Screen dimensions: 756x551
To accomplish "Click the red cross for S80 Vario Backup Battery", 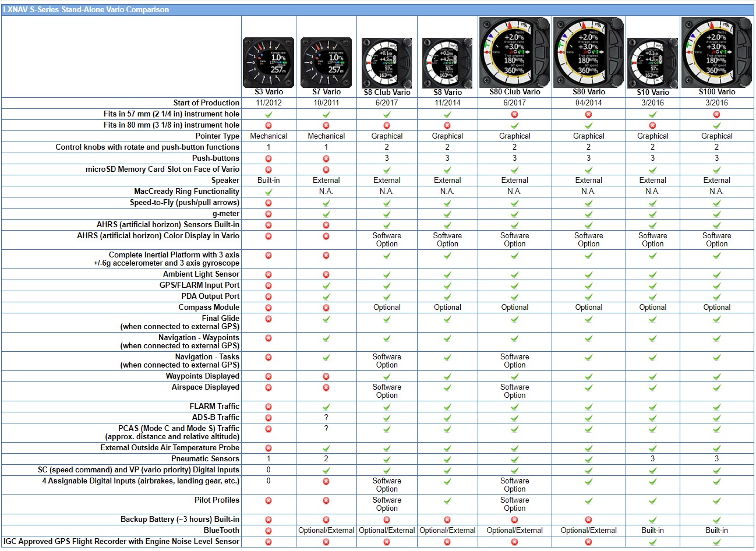I will (588, 520).
